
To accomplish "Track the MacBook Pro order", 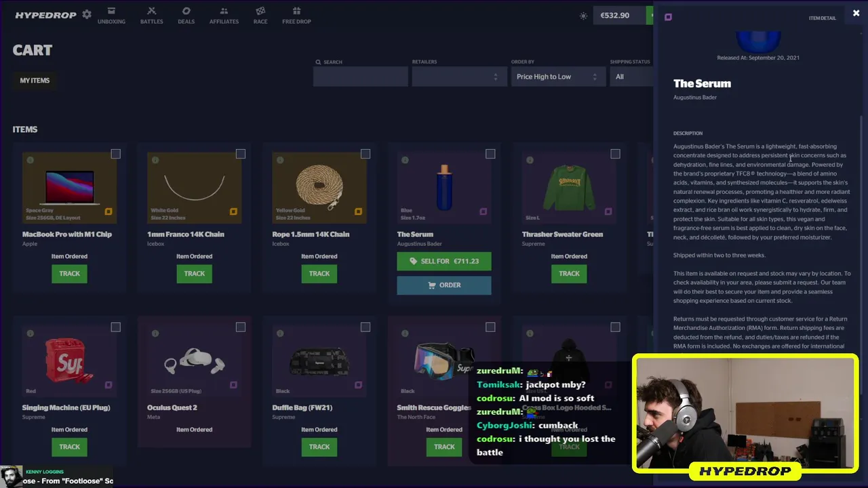I will point(69,273).
